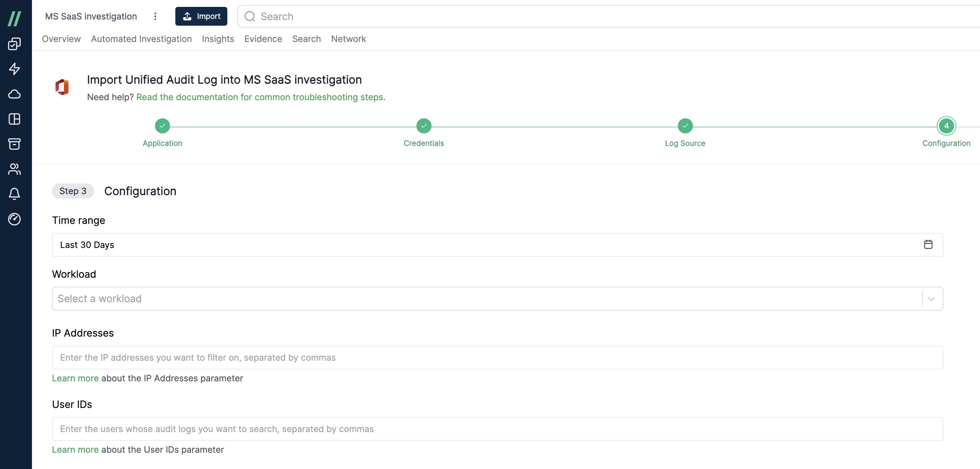Open the users icon in sidebar
The height and width of the screenshot is (469, 980).
(x=14, y=169)
